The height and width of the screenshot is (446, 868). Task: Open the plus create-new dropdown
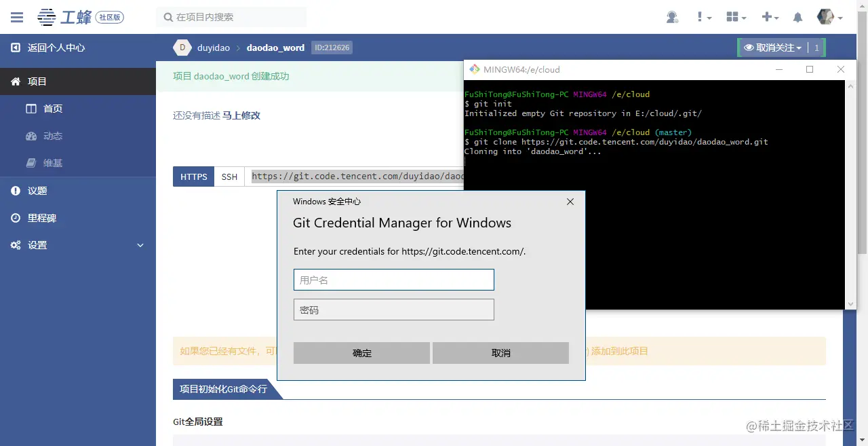pos(770,17)
